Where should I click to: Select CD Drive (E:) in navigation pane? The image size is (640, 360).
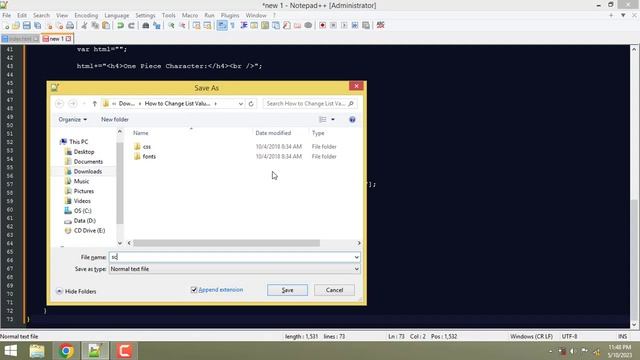click(x=89, y=231)
